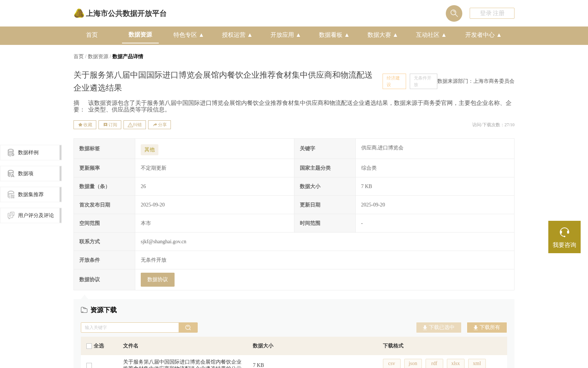Open the round search icon in header
Image resolution: width=588 pixels, height=368 pixels.
point(454,13)
